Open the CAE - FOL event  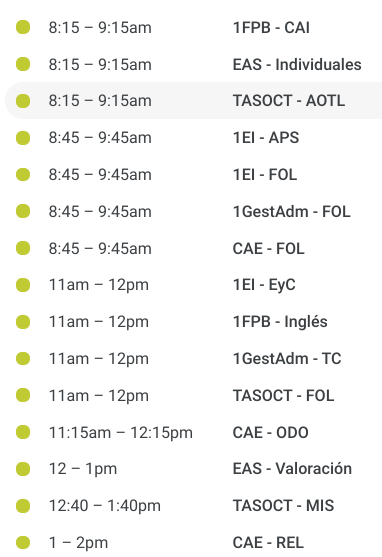point(194,249)
